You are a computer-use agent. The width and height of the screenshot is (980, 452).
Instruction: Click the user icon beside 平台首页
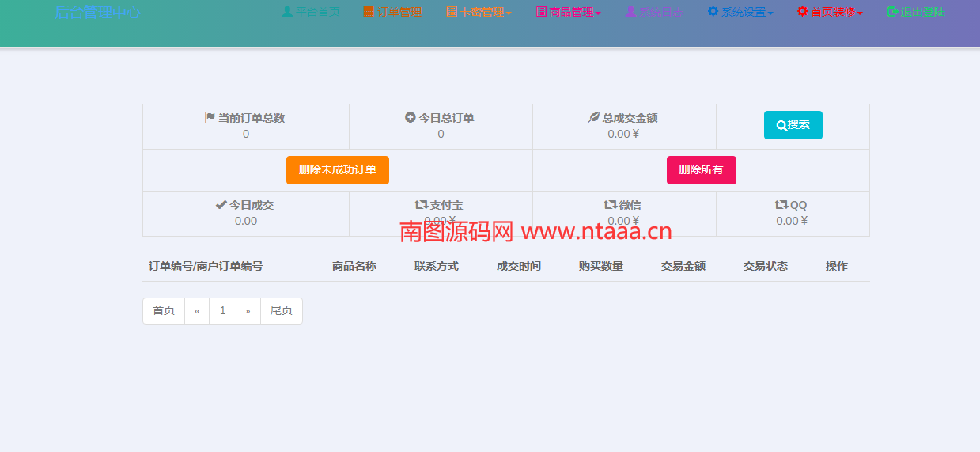(287, 12)
